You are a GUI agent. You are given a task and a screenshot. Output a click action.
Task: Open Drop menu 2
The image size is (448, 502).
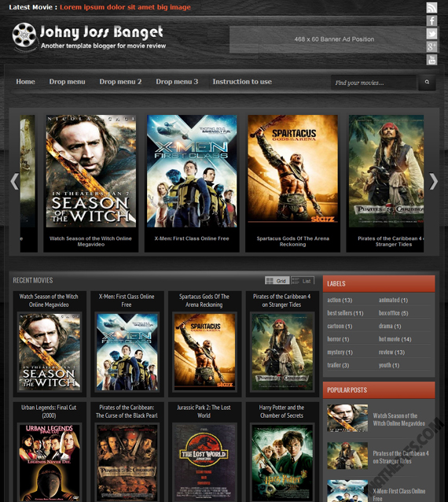(120, 82)
